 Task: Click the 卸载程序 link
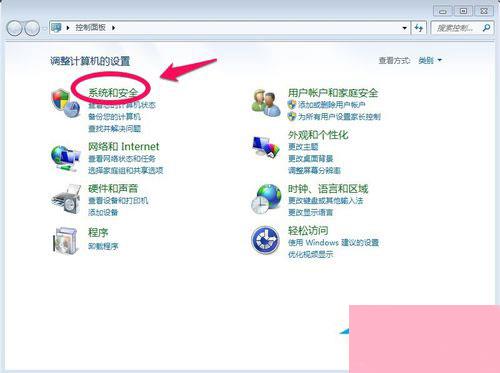tap(103, 246)
